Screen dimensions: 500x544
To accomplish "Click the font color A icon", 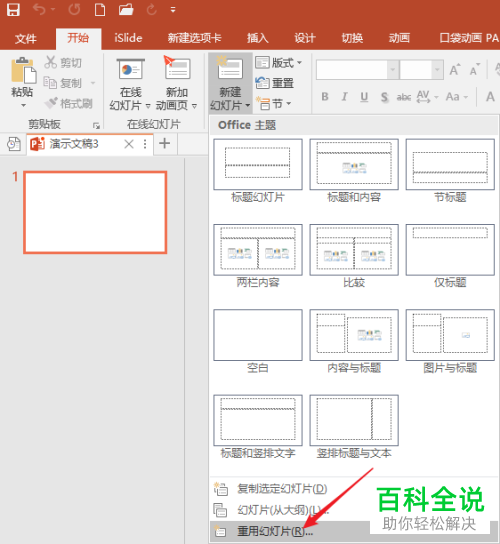I will (490, 97).
